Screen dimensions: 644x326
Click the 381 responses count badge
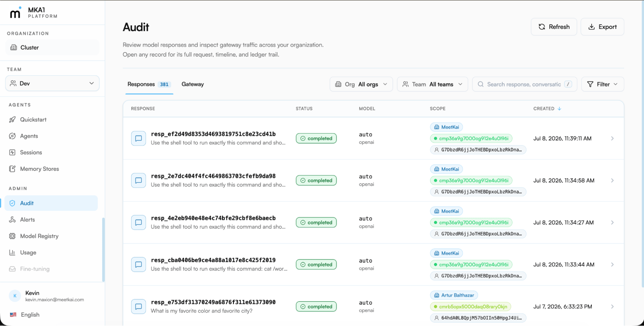[164, 85]
